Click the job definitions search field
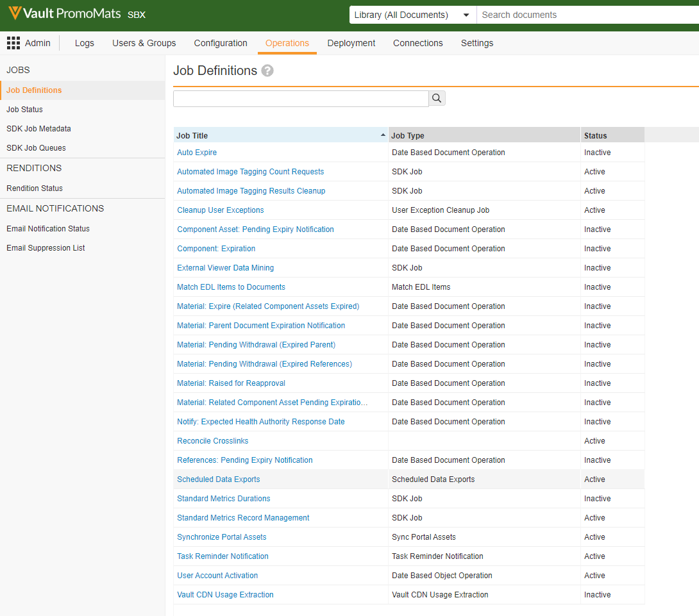Image resolution: width=699 pixels, height=616 pixels. 300,98
